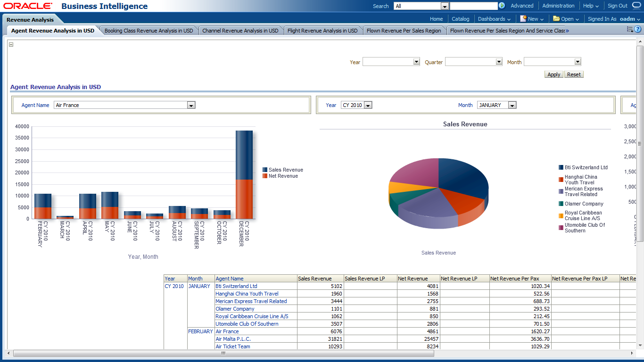
Task: Open the Month JANUARY dropdown
Action: (x=512, y=105)
